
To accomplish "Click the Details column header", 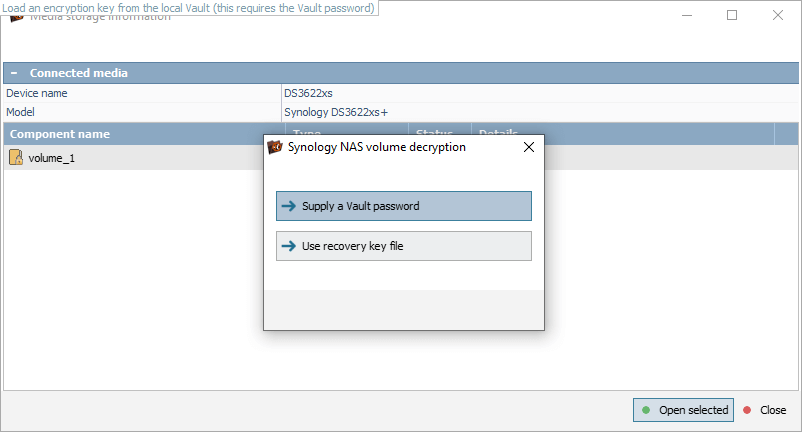I will [x=620, y=134].
